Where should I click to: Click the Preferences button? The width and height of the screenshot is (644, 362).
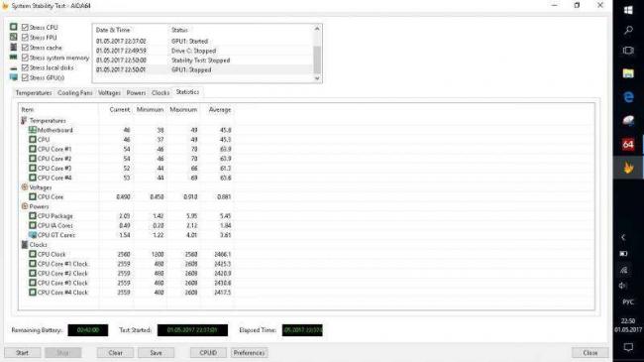[x=249, y=352]
